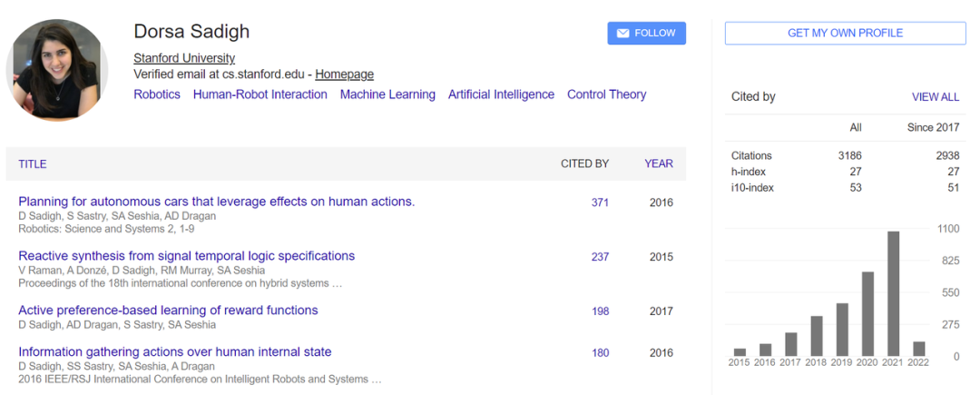
Task: Sort publications by the Title column header
Action: click(x=33, y=164)
